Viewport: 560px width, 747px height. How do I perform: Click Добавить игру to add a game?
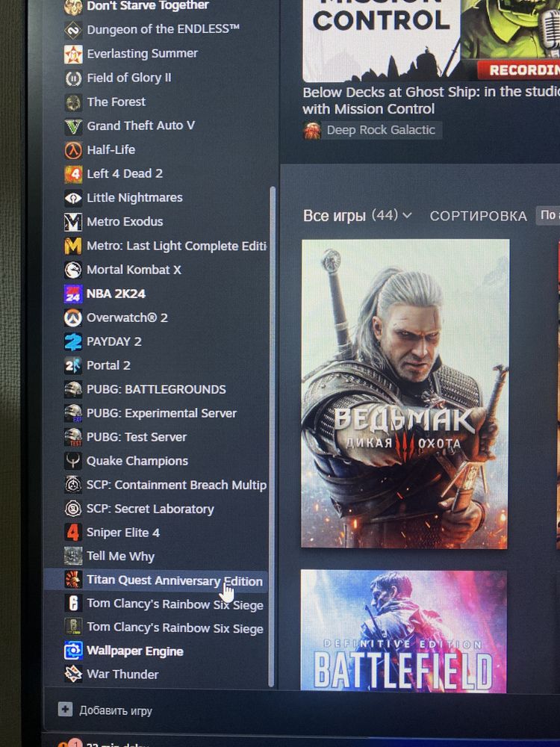[115, 710]
